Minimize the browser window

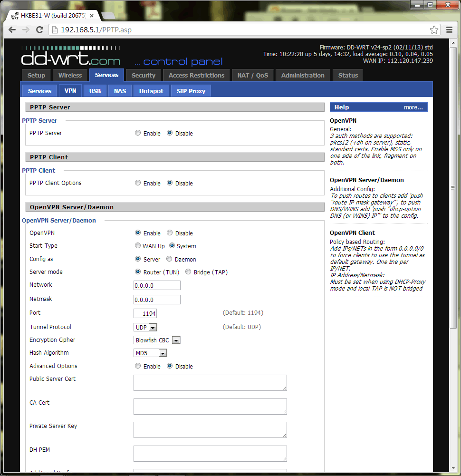pyautogui.click(x=418, y=5)
